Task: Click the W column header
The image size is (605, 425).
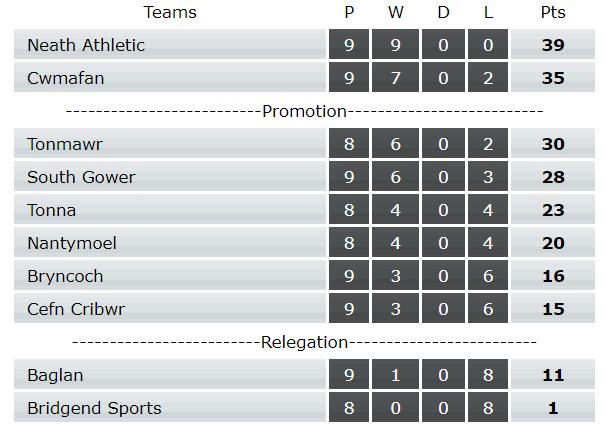Action: (x=396, y=12)
